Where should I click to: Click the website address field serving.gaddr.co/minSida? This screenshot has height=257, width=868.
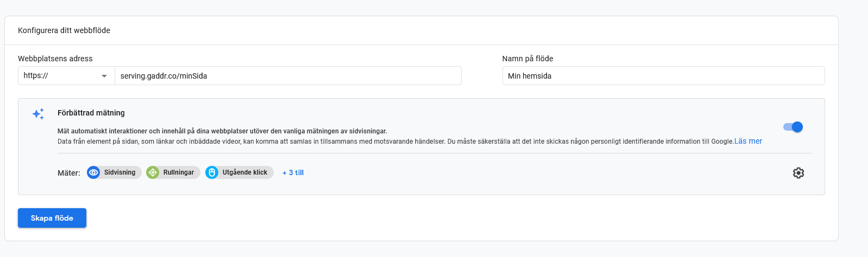tap(288, 76)
